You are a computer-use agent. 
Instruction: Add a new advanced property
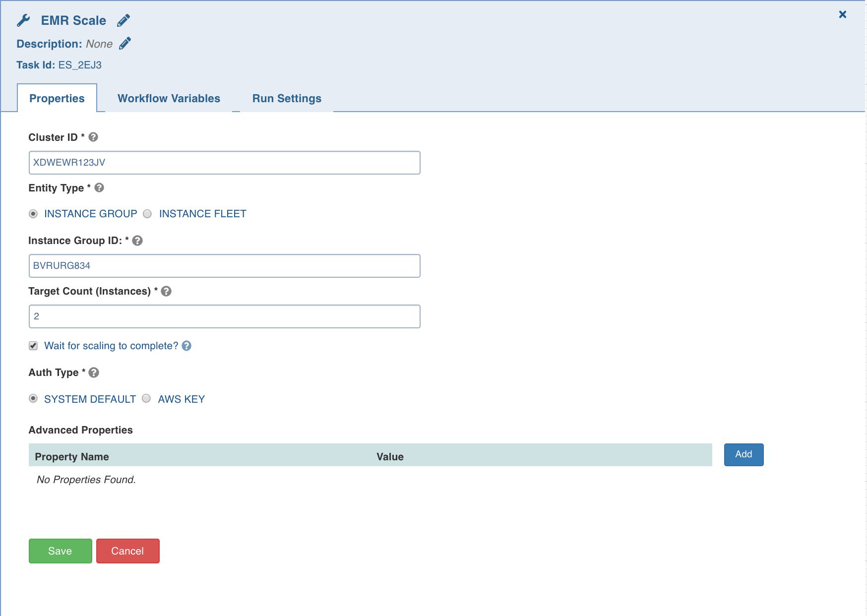click(x=743, y=454)
